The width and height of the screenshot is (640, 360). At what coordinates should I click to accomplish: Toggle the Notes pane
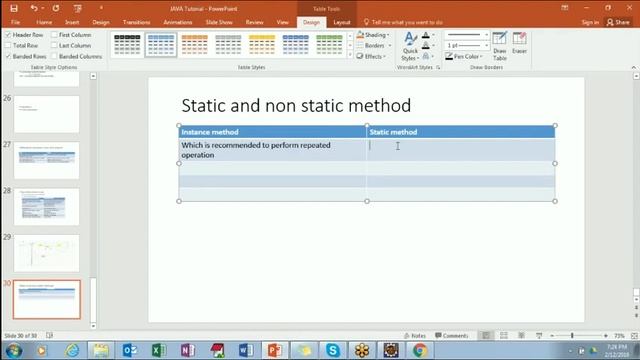point(415,336)
